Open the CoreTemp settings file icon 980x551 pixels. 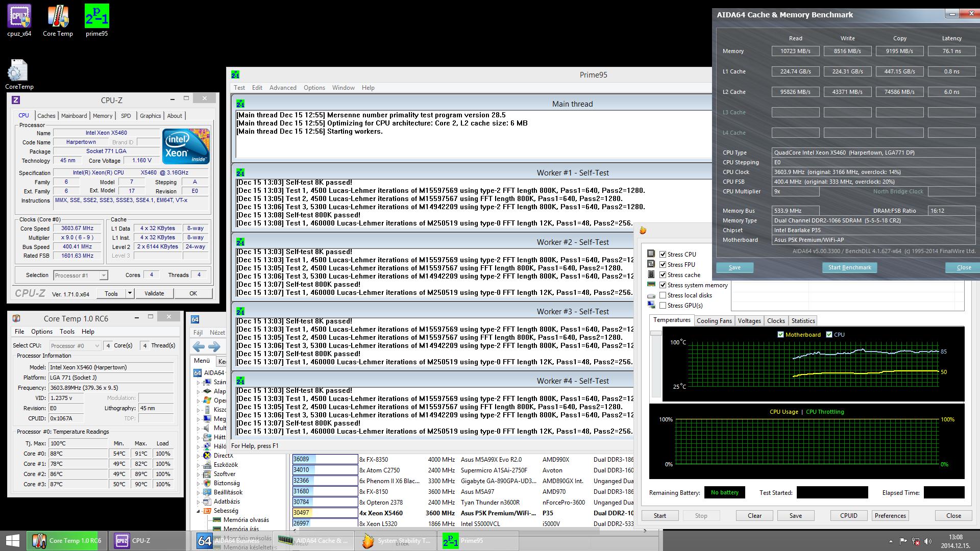(x=19, y=74)
